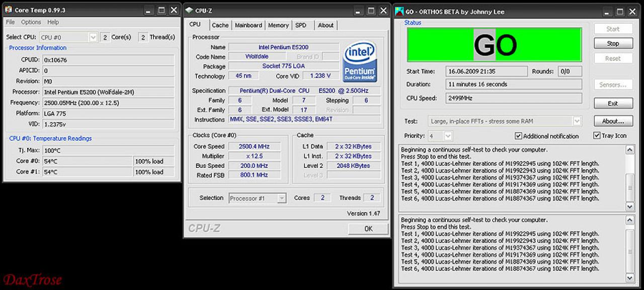Open the Select CPU dropdown in Core Temp
Screen dimensions: 644x290
coord(93,37)
